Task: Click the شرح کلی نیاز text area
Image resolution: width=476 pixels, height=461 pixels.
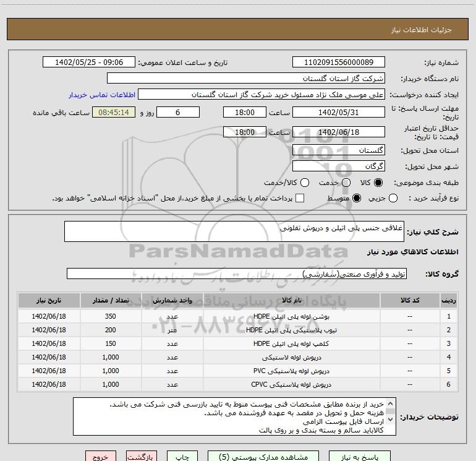Action: point(234,231)
